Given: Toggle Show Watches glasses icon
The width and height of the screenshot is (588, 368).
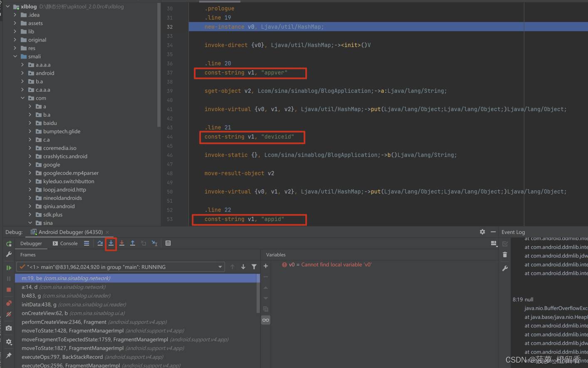Looking at the screenshot, I should (x=266, y=320).
